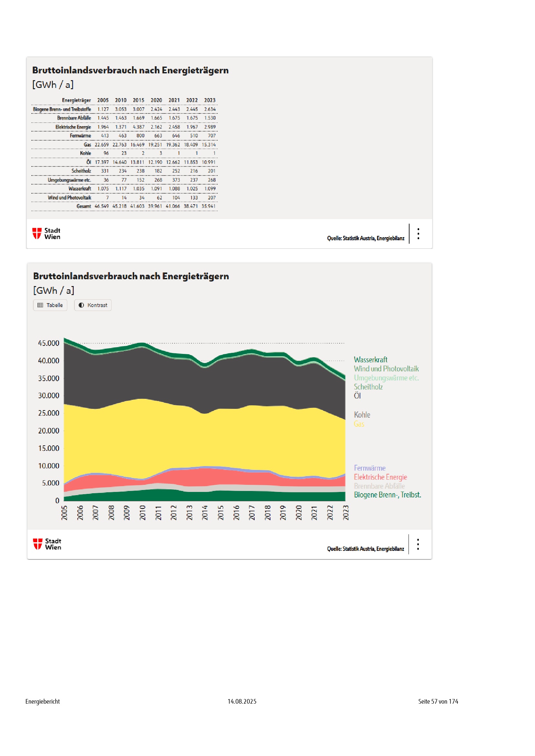535x756 pixels.
Task: Click the Stadt Wien logo under the chart
Action: pos(47,544)
